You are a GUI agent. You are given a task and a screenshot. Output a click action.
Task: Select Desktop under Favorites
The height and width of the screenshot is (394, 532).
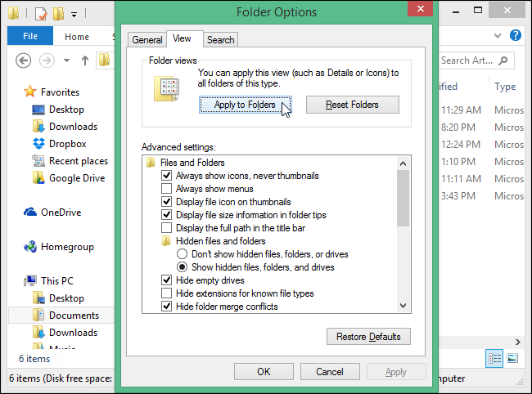click(66, 110)
